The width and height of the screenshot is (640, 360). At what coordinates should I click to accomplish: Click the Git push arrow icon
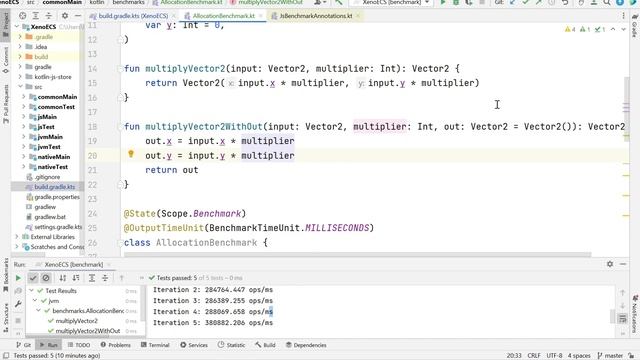tap(538, 2)
